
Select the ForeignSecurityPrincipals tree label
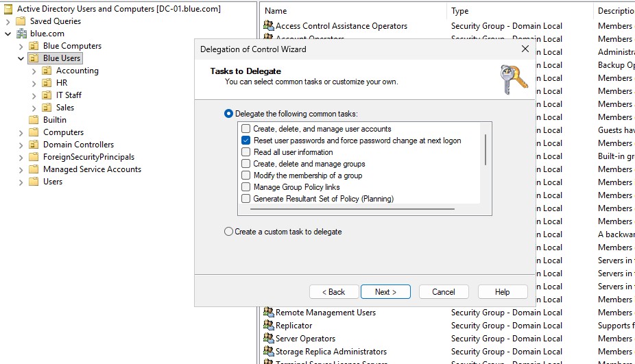pyautogui.click(x=88, y=157)
